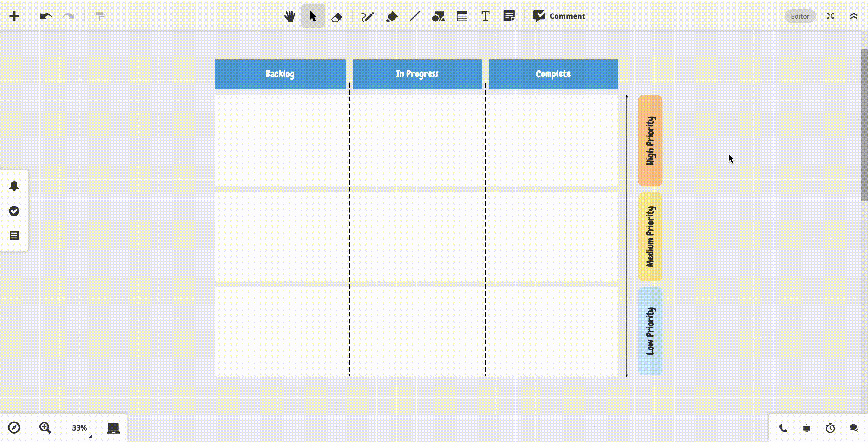Viewport: 868px width, 442px height.
Task: Select the High Priority label
Action: tap(650, 141)
